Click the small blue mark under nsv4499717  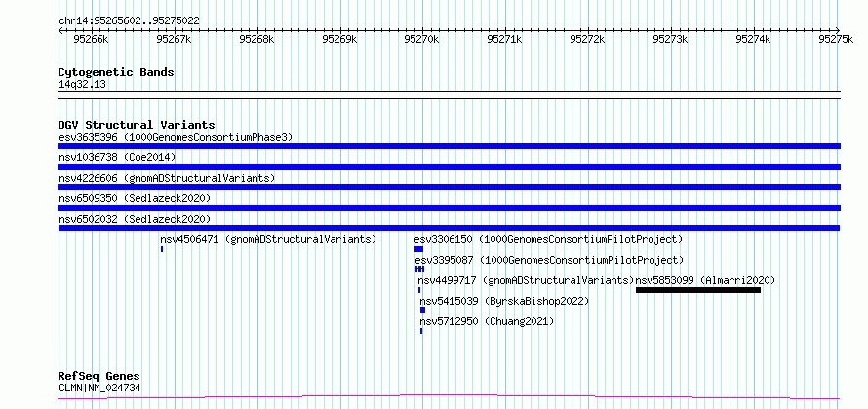pyautogui.click(x=419, y=290)
